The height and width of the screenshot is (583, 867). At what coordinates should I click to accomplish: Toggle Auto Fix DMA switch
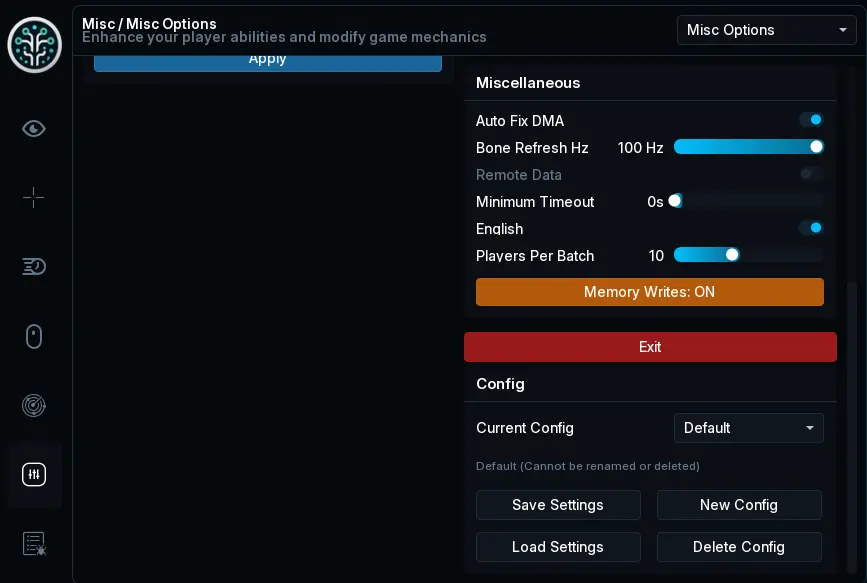pyautogui.click(x=811, y=120)
